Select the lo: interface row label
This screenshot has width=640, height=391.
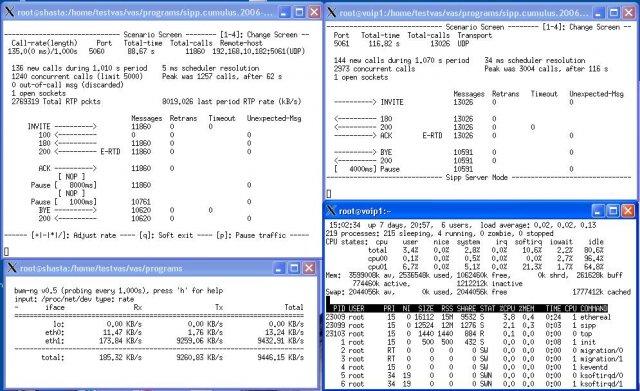click(58, 324)
